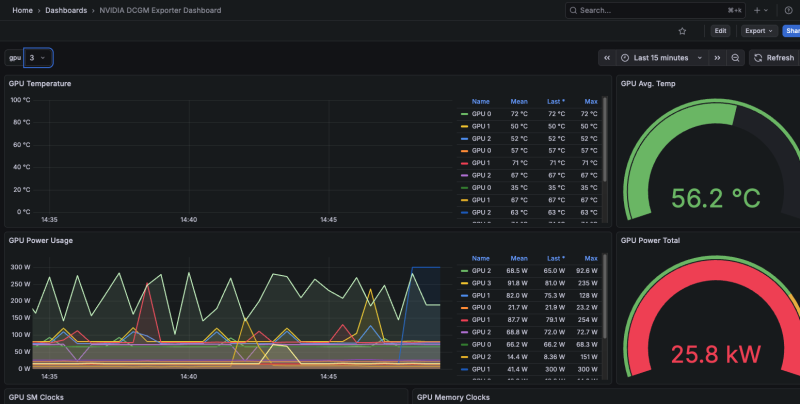Screen dimensions: 800x404
Task: Toggle the 72 °C GPU 0 temperature series
Action: (x=481, y=114)
